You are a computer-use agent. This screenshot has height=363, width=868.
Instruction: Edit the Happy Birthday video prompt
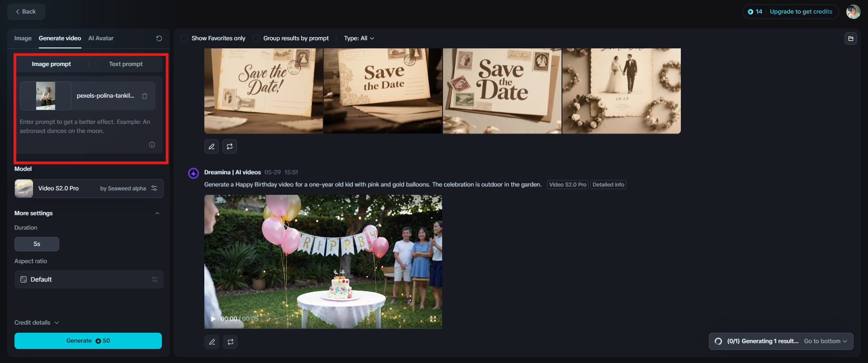click(x=212, y=342)
